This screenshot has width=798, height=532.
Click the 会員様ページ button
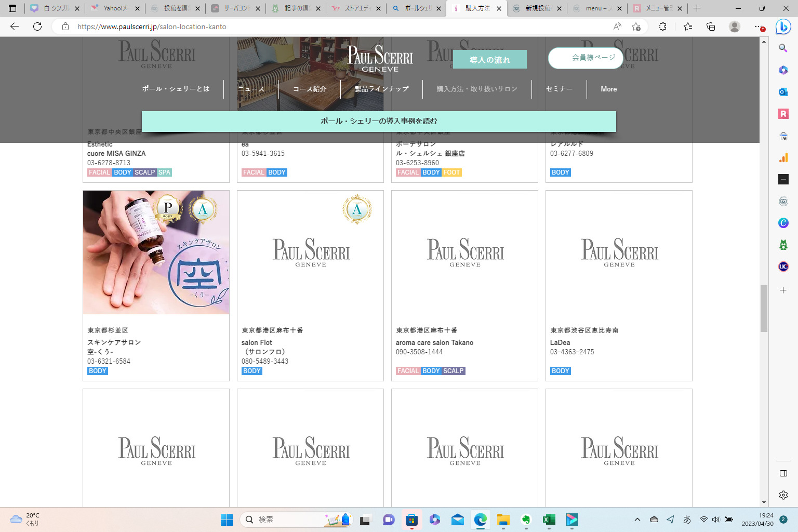(x=586, y=58)
